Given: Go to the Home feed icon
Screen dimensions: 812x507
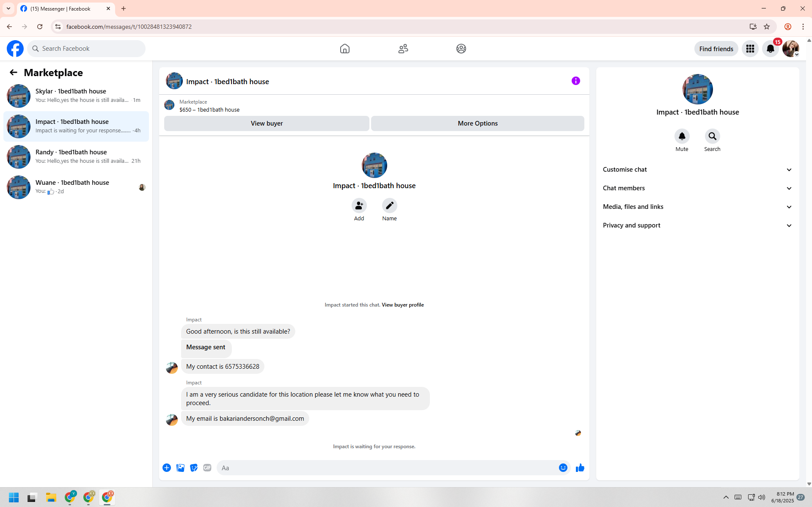Looking at the screenshot, I should [345, 49].
